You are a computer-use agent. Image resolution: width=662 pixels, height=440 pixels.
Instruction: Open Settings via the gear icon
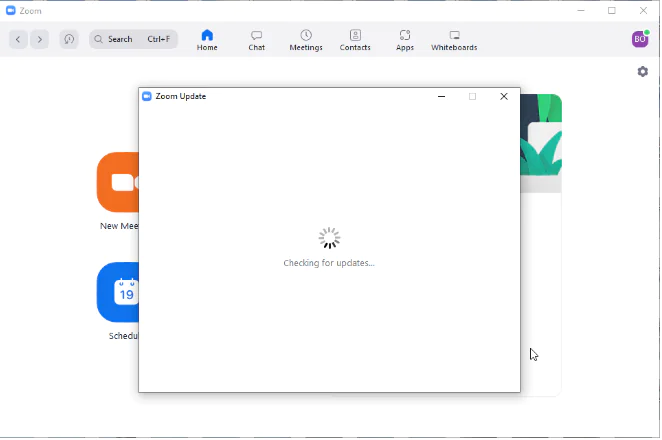click(642, 72)
